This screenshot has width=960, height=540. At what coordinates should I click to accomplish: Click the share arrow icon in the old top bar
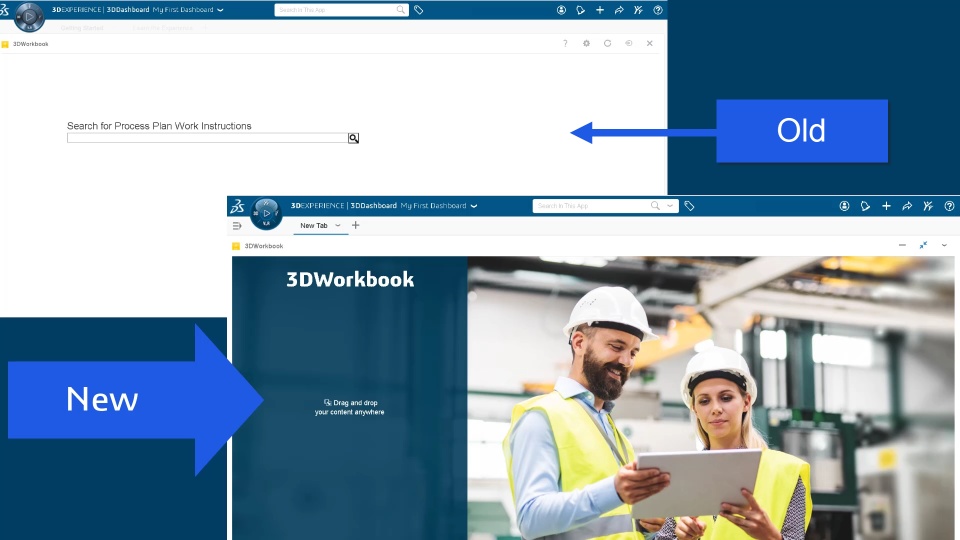pos(619,10)
